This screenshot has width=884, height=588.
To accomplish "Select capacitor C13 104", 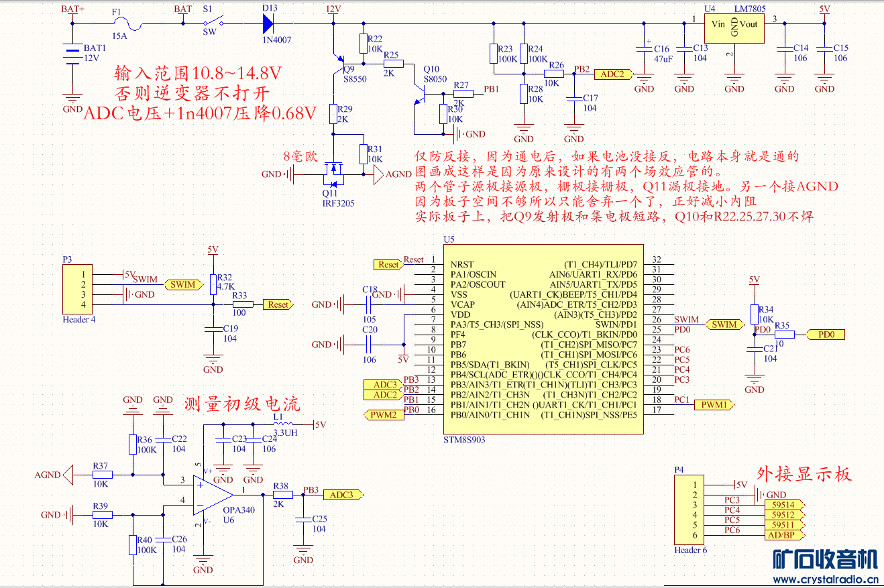I will [x=684, y=49].
